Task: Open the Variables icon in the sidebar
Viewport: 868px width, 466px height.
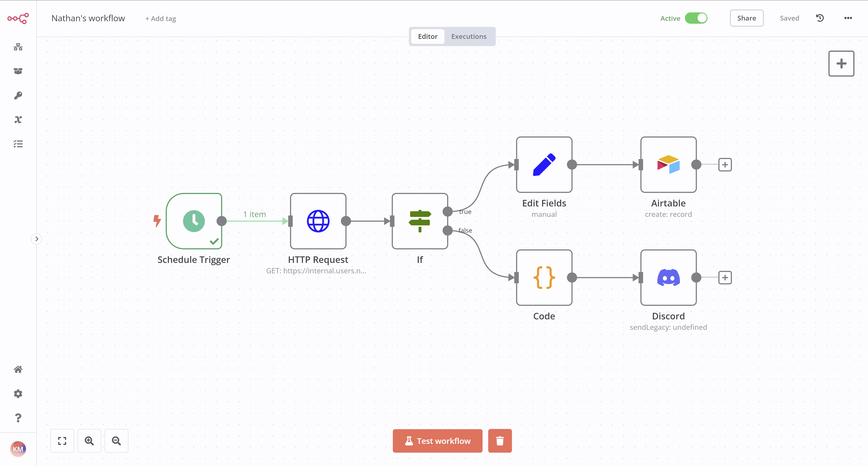Action: 18,119
